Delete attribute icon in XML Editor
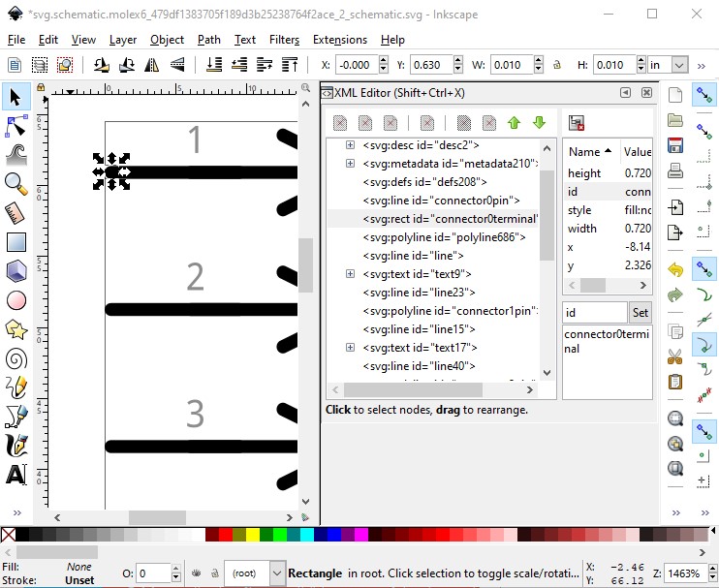This screenshot has height=588, width=719. [x=577, y=123]
